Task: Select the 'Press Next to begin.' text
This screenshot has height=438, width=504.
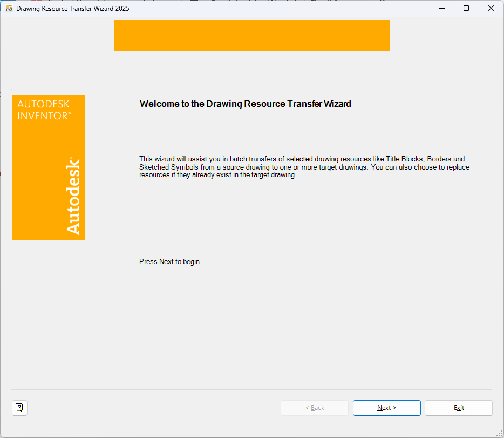Action: (170, 262)
